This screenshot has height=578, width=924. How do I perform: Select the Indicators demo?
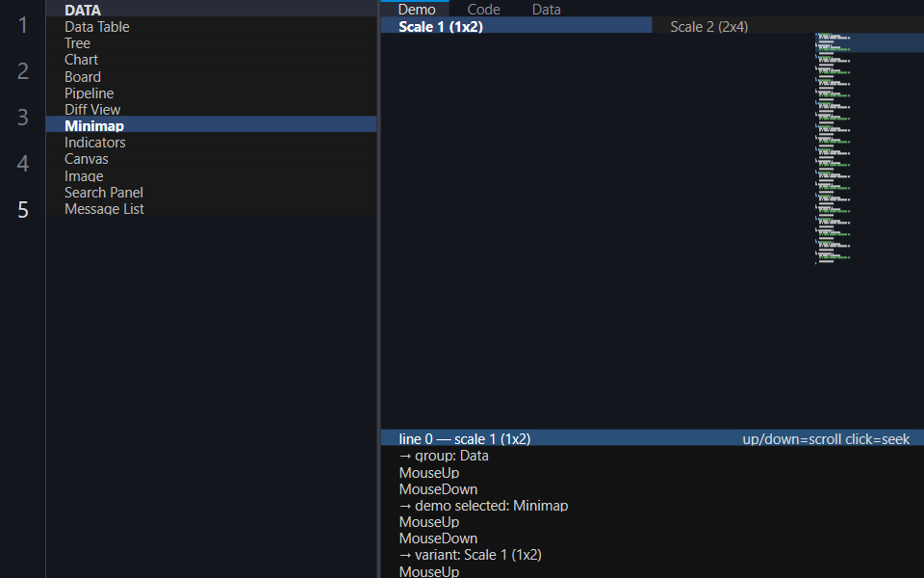(x=211, y=143)
